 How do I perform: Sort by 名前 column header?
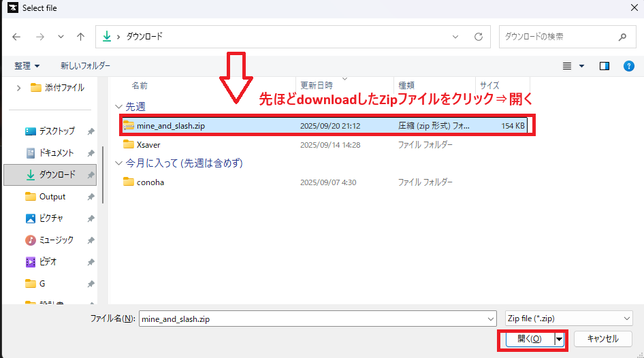140,85
